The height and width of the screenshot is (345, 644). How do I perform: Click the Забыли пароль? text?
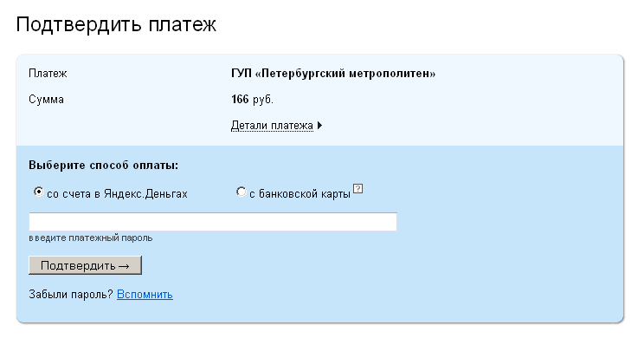coord(71,295)
